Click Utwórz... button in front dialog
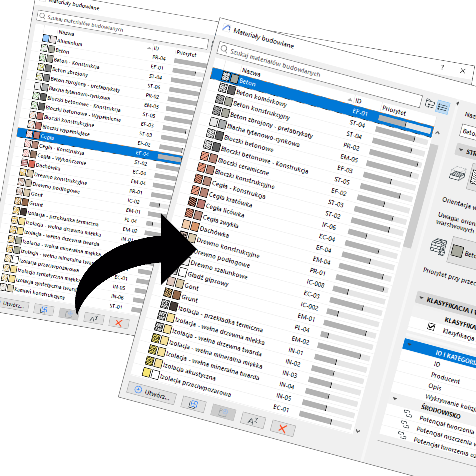Image resolution: width=476 pixels, height=476 pixels. [152, 393]
